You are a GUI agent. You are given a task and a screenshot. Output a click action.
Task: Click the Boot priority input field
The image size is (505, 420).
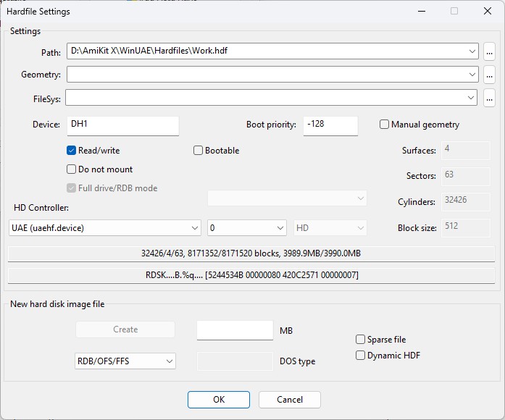tap(330, 125)
